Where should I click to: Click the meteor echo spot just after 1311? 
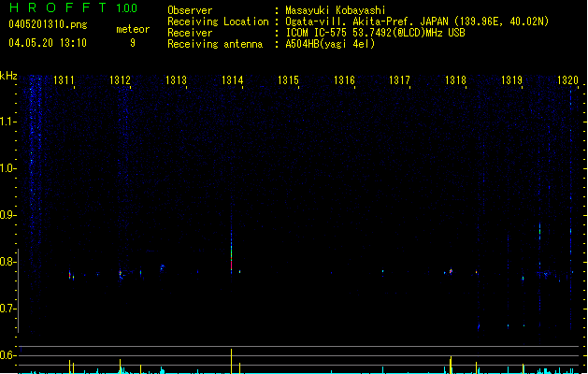coord(70,275)
